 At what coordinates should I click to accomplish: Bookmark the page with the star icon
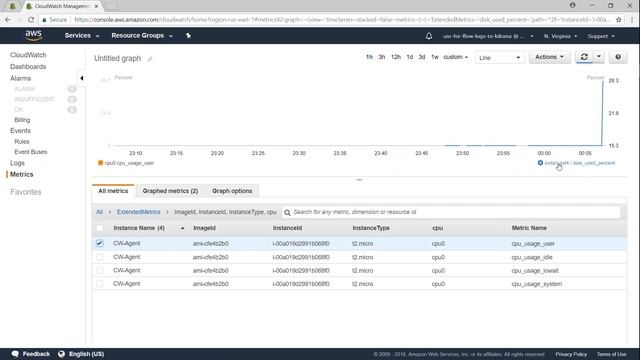click(619, 20)
